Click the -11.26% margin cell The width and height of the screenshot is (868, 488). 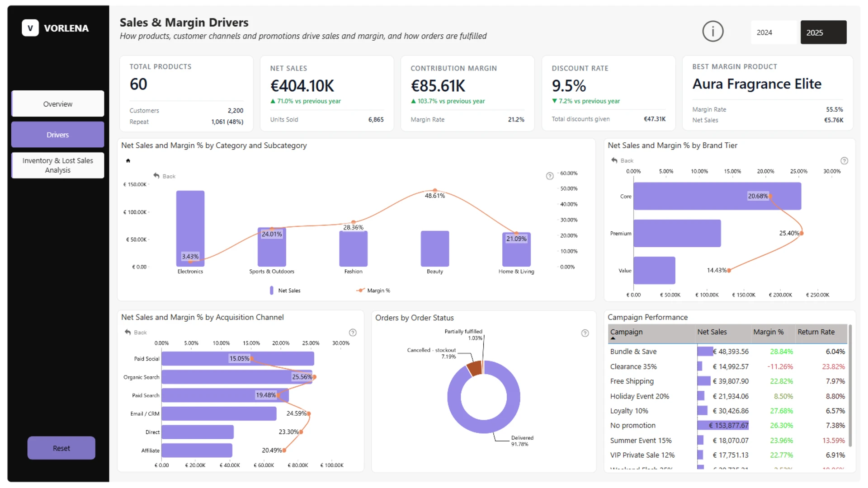pyautogui.click(x=780, y=366)
